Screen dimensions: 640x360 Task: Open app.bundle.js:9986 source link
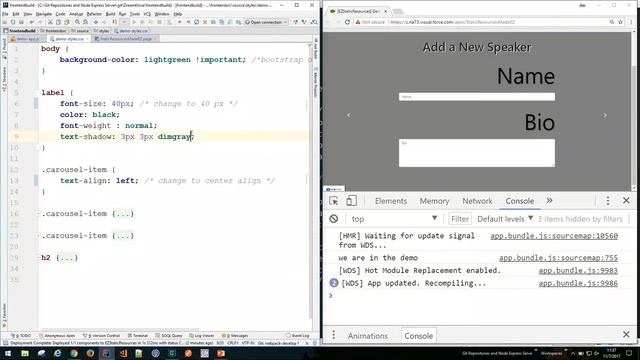pos(578,283)
